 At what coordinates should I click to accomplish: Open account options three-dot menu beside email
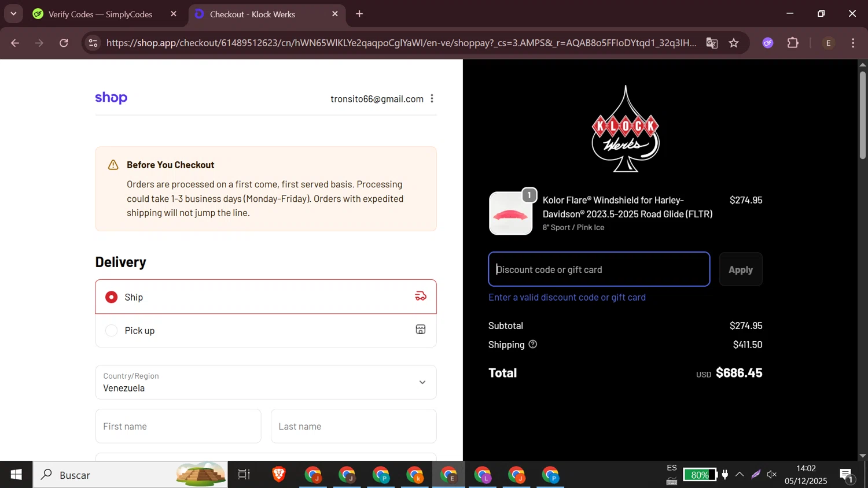432,99
